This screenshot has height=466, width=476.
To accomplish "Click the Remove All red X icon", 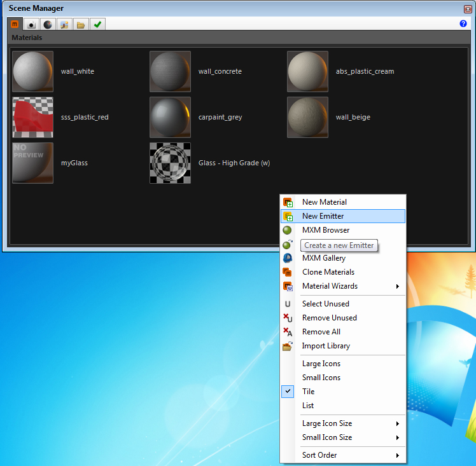I will coord(288,332).
